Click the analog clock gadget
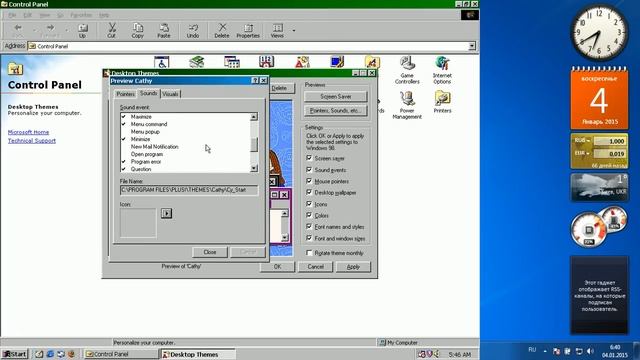The width and height of the screenshot is (640, 360). 599,33
